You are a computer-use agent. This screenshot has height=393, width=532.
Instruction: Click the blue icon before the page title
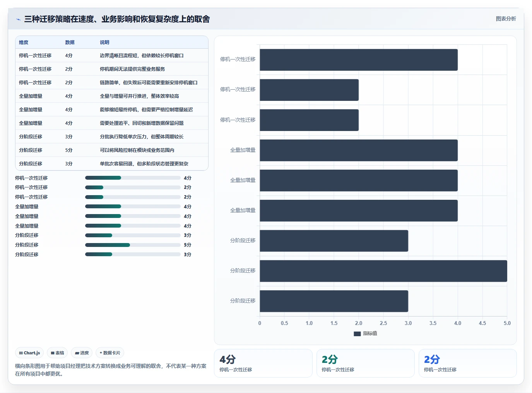(x=18, y=19)
